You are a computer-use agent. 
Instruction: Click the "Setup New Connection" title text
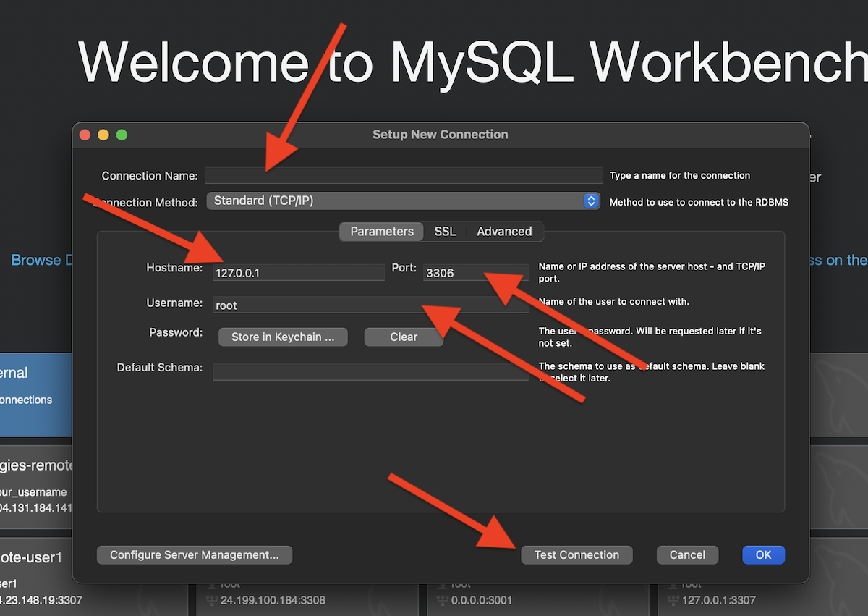[441, 135]
